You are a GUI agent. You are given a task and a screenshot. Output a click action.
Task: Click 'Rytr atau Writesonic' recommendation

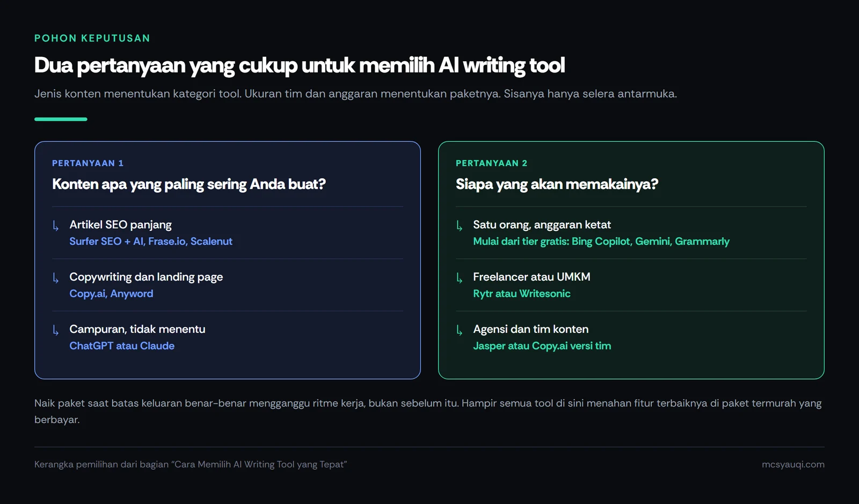522,294
